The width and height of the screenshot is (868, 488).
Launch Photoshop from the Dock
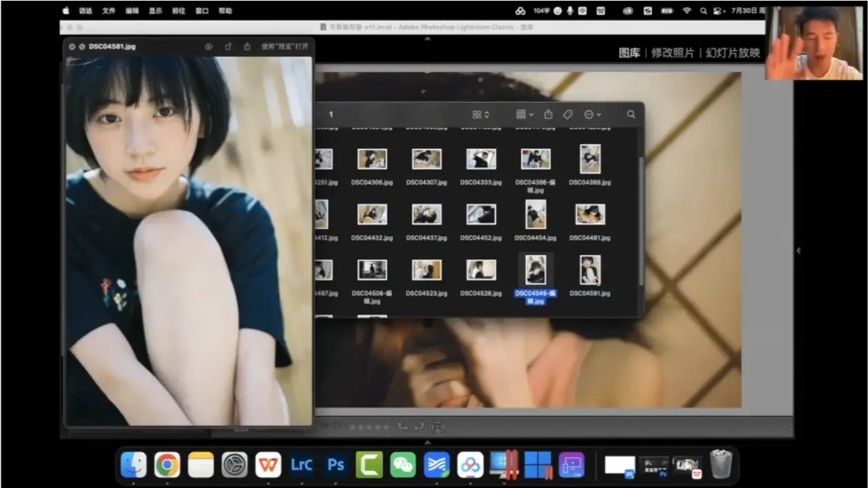(x=336, y=465)
